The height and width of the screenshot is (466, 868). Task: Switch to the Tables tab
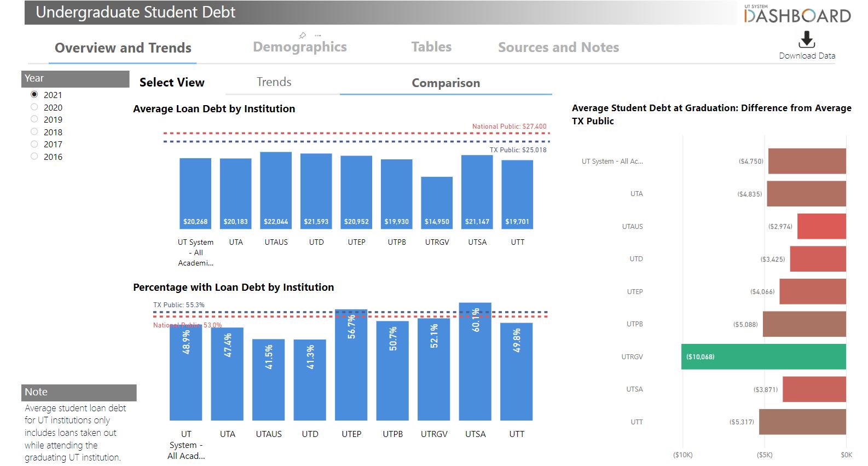(x=431, y=47)
